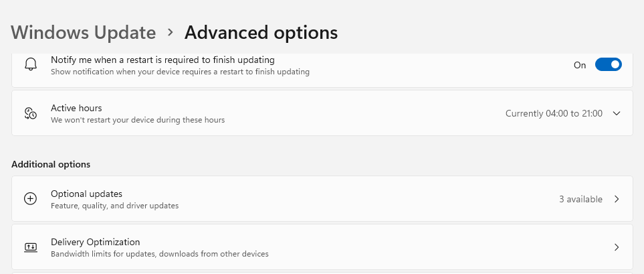Expand the Active hours chevron
The width and height of the screenshot is (644, 274).
[x=617, y=113]
